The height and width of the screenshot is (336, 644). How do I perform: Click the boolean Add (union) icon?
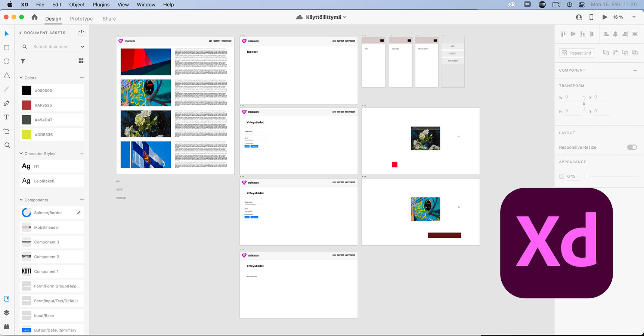[x=606, y=53]
